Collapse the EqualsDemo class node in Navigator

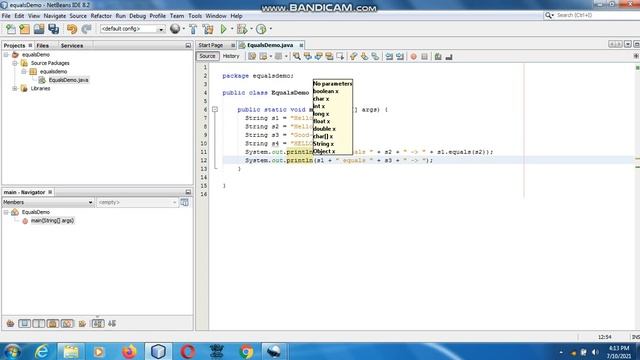[6, 212]
